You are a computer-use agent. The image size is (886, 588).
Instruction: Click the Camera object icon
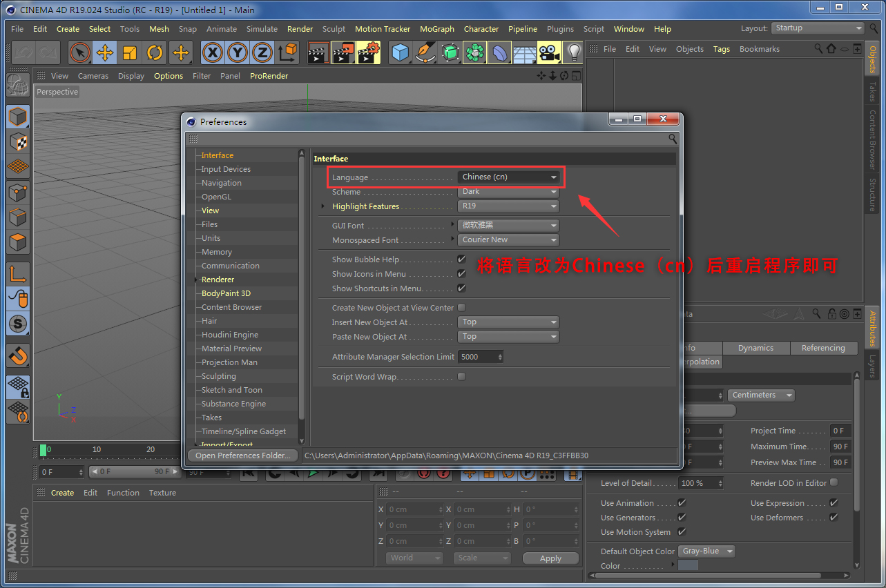coord(549,53)
